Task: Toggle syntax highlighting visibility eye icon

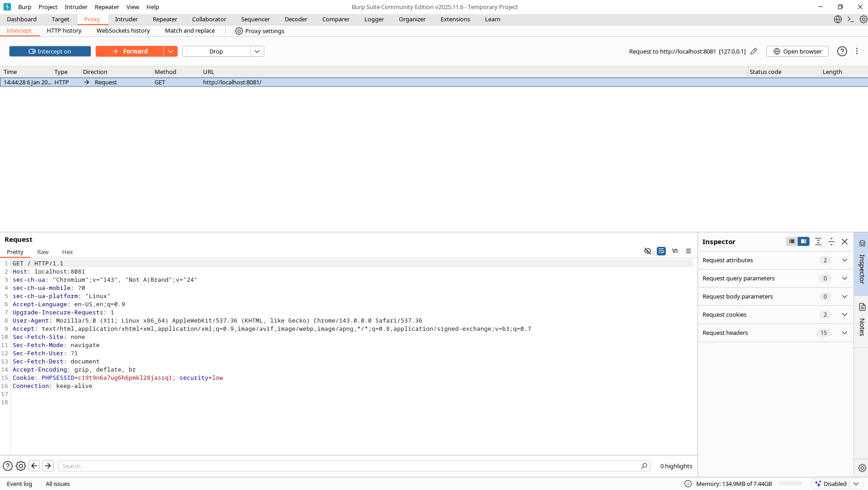Action: tap(647, 251)
